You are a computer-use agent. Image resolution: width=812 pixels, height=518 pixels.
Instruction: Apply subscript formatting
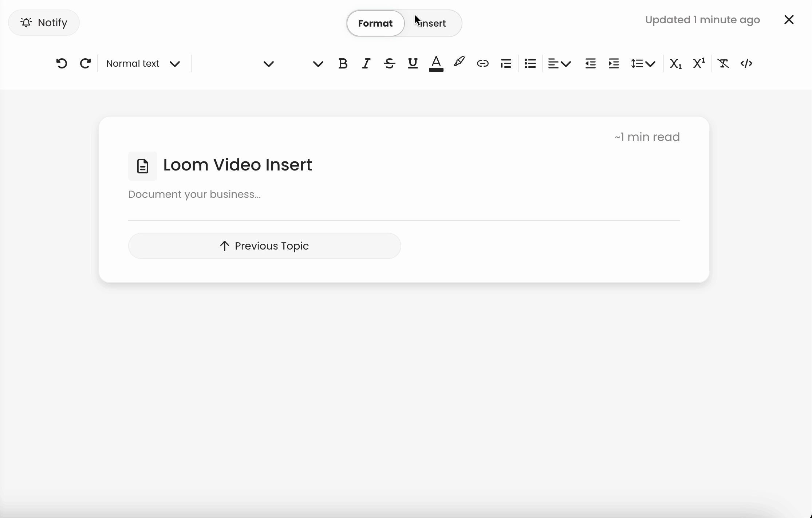(675, 63)
